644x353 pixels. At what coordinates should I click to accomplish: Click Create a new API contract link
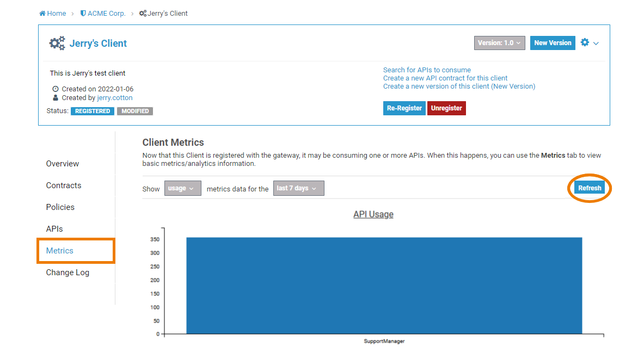click(445, 78)
